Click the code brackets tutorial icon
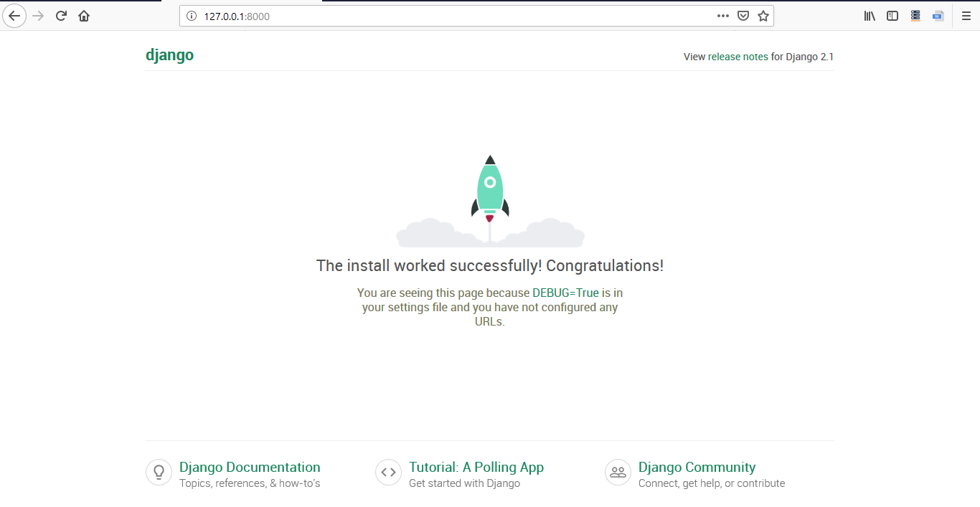The height and width of the screenshot is (507, 980). coord(388,473)
